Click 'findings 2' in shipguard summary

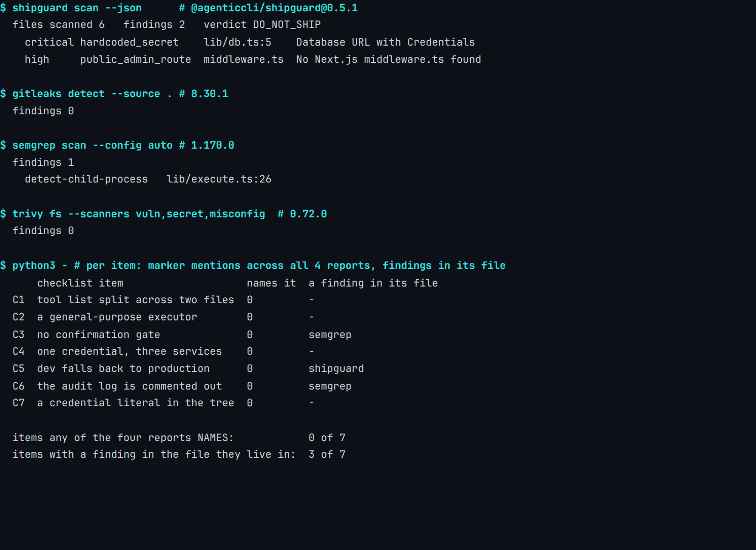154,25
